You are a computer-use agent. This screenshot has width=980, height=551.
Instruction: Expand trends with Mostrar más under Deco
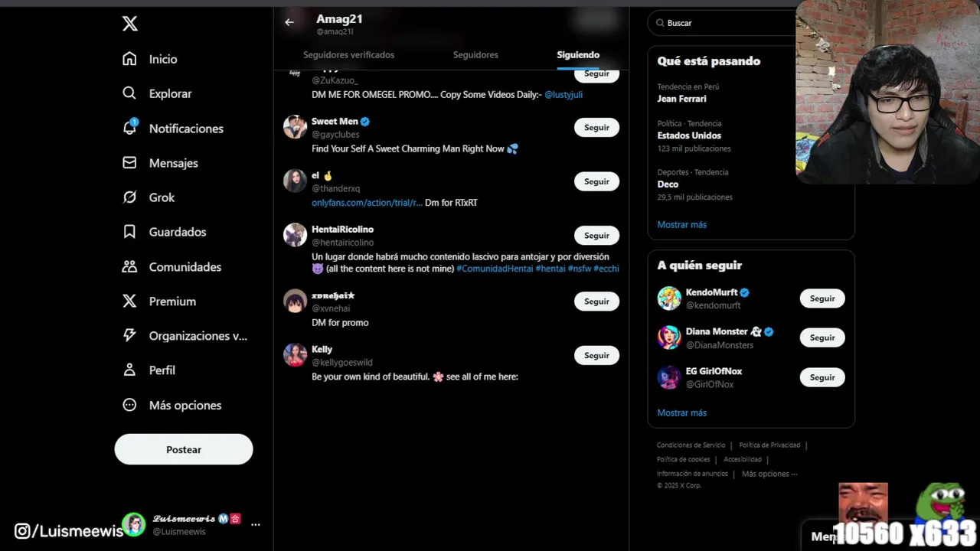click(x=681, y=224)
